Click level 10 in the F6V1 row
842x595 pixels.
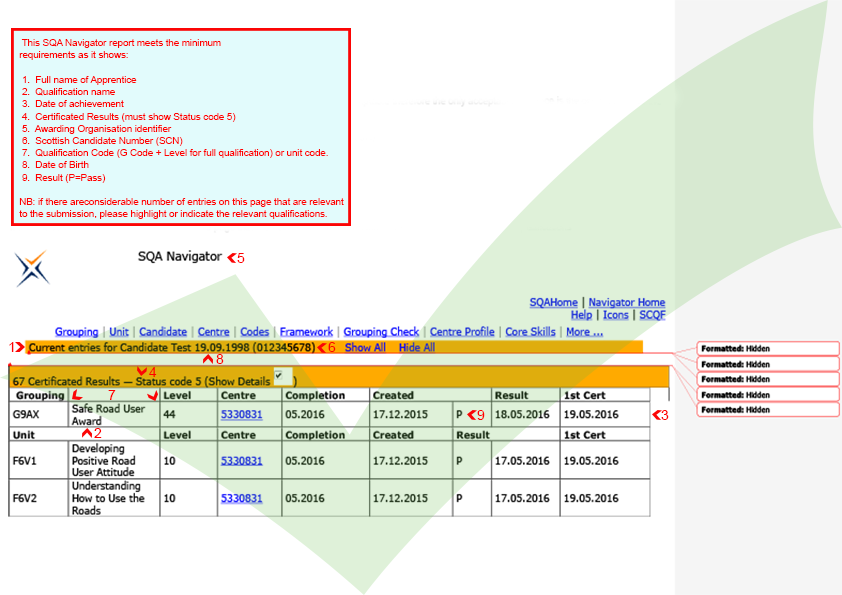170,461
